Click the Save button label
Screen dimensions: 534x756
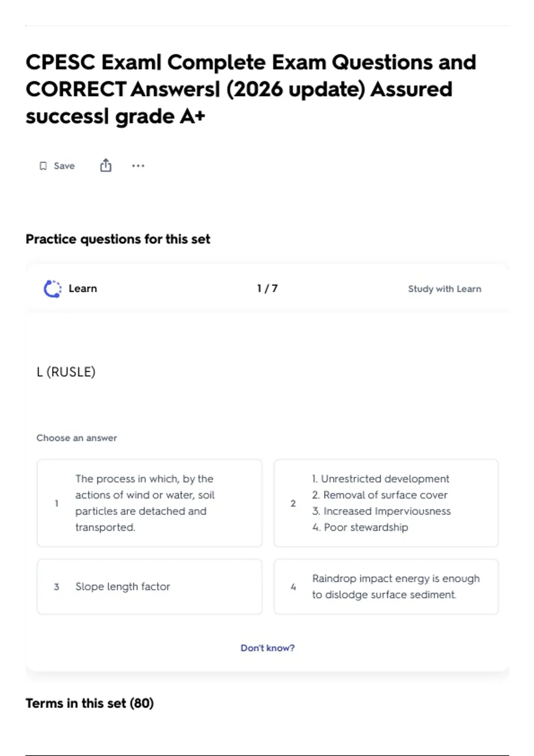click(64, 166)
